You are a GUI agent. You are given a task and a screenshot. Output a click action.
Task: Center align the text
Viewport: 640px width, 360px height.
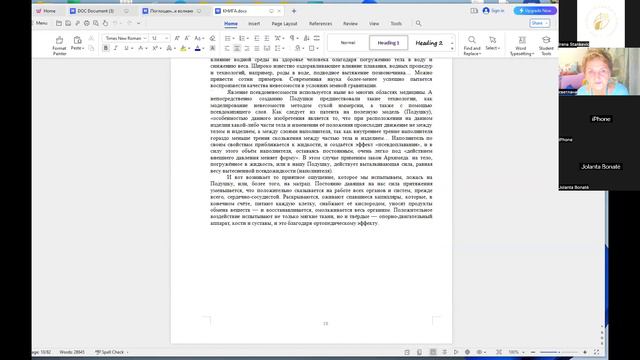pyautogui.click(x=237, y=48)
